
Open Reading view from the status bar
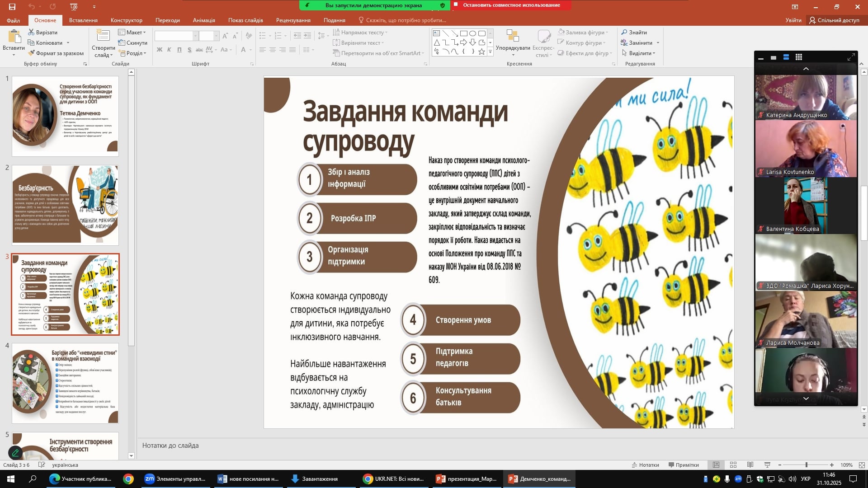tap(750, 465)
